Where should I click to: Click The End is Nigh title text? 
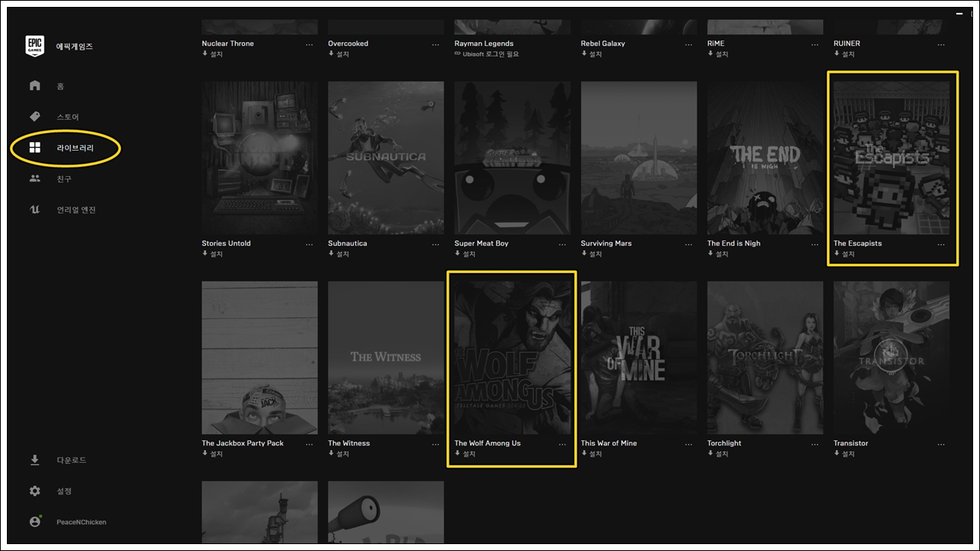(x=734, y=243)
